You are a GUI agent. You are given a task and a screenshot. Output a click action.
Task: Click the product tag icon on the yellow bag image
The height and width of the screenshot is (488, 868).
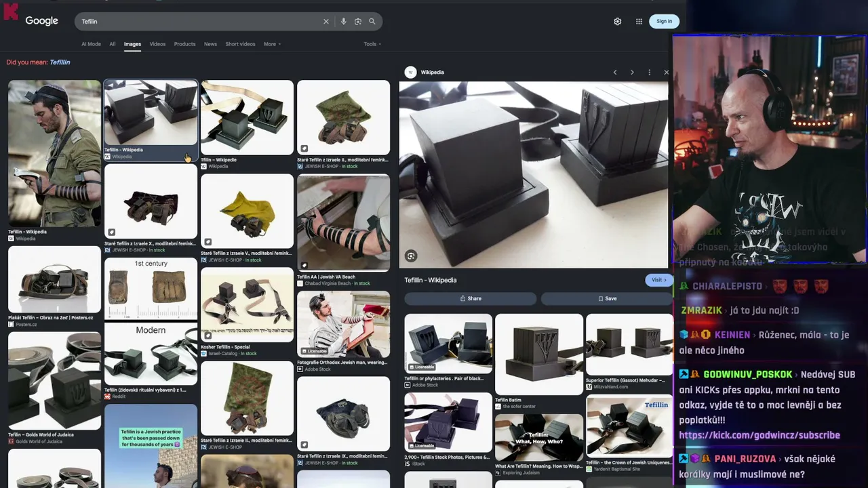pyautogui.click(x=208, y=241)
